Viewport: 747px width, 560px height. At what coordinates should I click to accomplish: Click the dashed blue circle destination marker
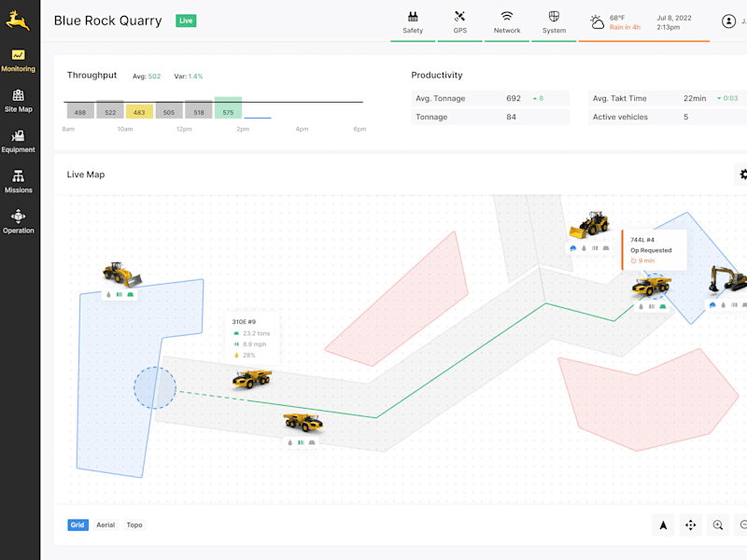coord(155,387)
